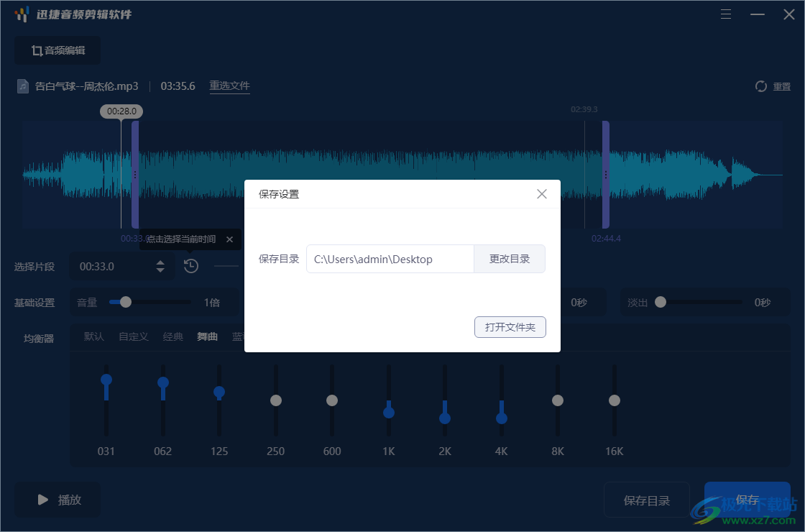This screenshot has height=532, width=805.
Task: Click the music note icon beside the mp3 filename
Action: pos(22,86)
